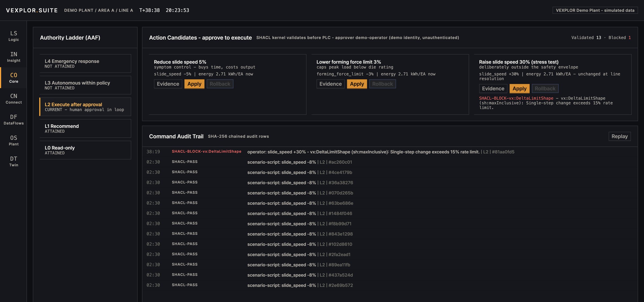Open the LS Logic sidebar module
Viewport: 644px width, 302px height.
tap(13, 36)
